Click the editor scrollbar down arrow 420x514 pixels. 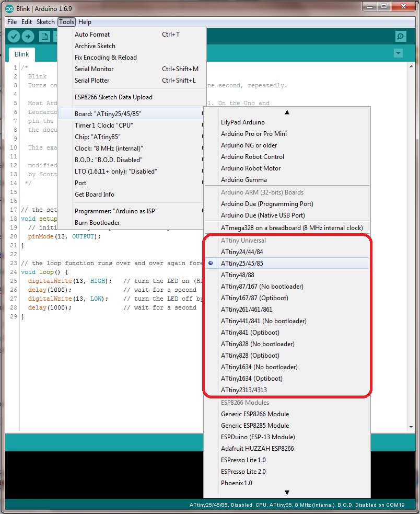point(411,427)
